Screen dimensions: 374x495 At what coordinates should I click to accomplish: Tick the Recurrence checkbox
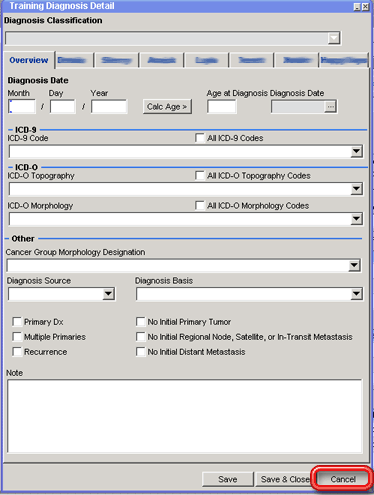coord(17,352)
